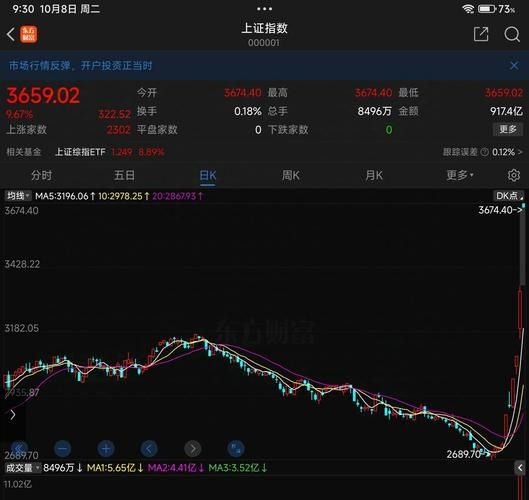
Task: Tap the index title 上证指数
Action: (264, 28)
